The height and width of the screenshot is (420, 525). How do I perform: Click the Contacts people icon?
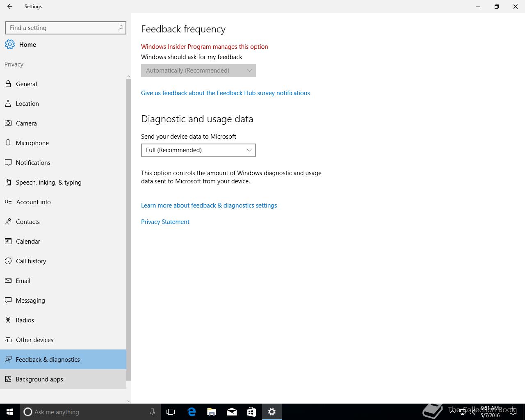click(x=8, y=221)
